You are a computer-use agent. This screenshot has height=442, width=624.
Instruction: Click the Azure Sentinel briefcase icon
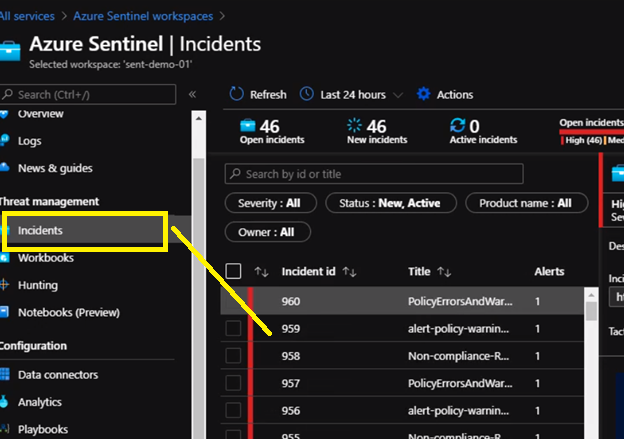(10, 51)
